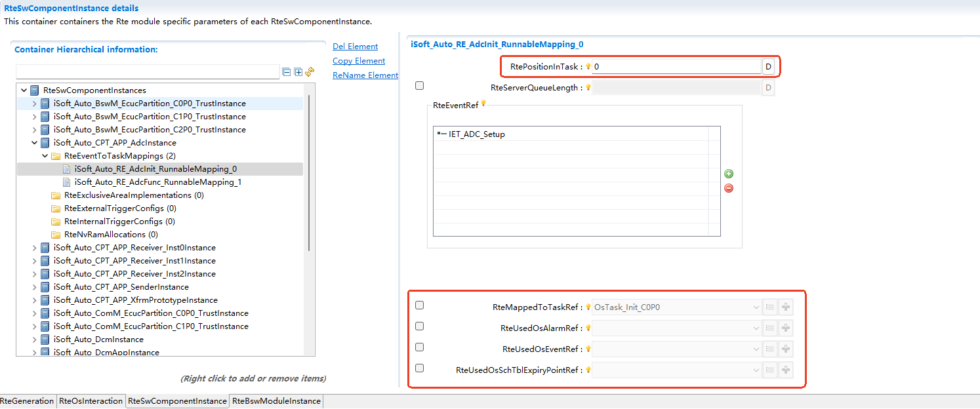
Task: Open the RteUsedOsEventRef dropdown
Action: pyautogui.click(x=756, y=349)
